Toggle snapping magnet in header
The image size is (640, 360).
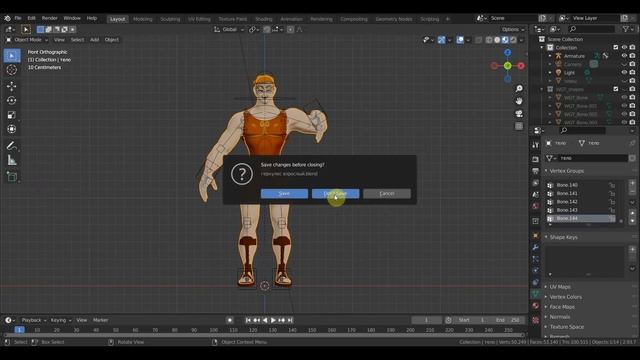(267, 29)
